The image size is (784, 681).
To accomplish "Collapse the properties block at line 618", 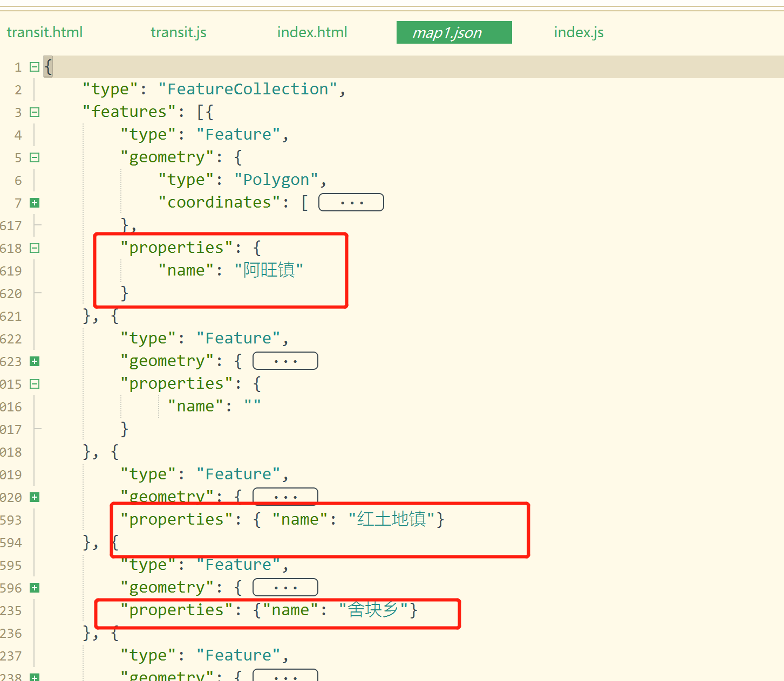I will [35, 248].
